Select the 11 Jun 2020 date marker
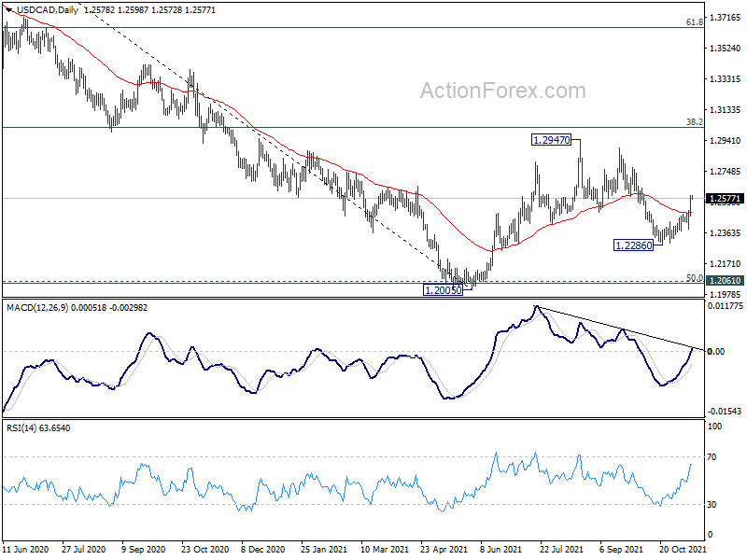Image resolution: width=747 pixels, height=560 pixels. (x=28, y=551)
